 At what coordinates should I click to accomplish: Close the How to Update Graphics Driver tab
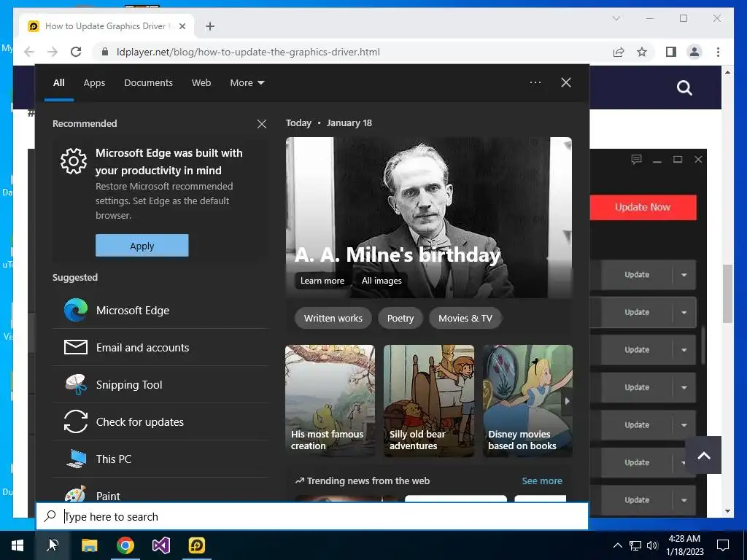pos(182,26)
